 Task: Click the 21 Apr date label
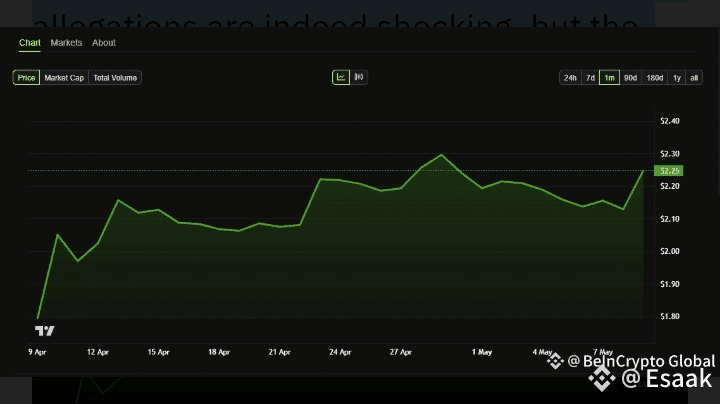280,352
